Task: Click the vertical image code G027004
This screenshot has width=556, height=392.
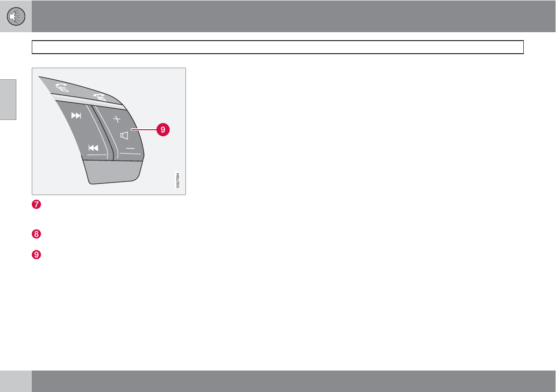Action: point(178,180)
